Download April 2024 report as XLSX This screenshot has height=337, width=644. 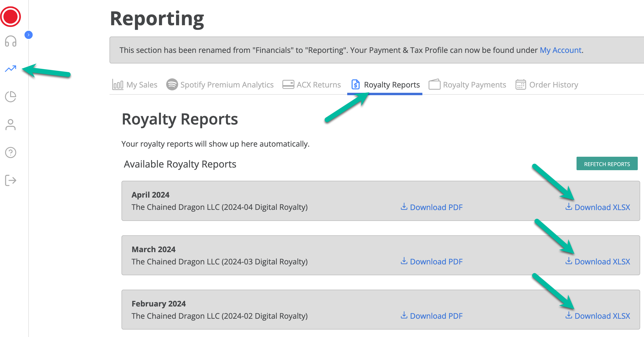(x=598, y=207)
